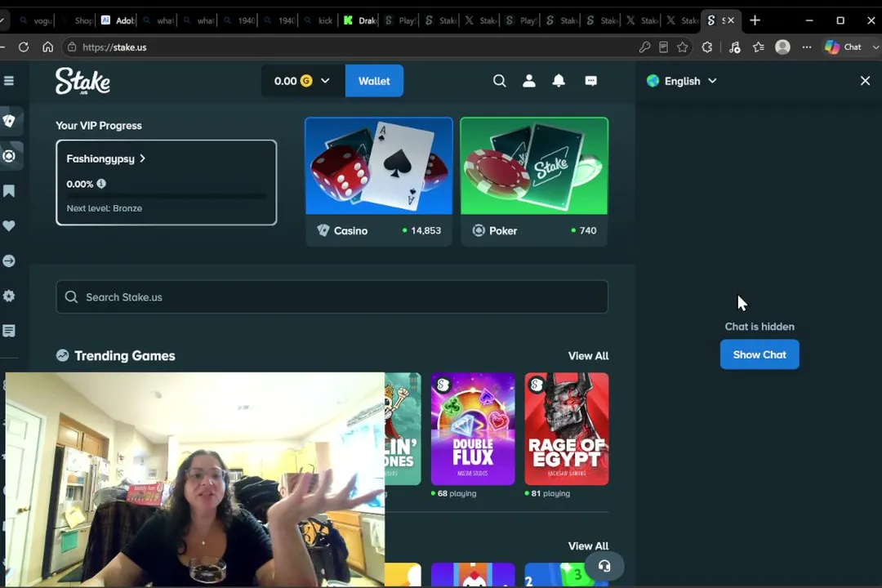Open the headset live support button

tap(604, 566)
